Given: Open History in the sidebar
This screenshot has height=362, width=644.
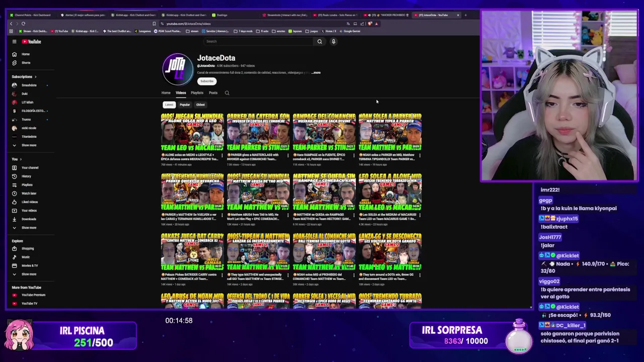Looking at the screenshot, I should tap(25, 176).
